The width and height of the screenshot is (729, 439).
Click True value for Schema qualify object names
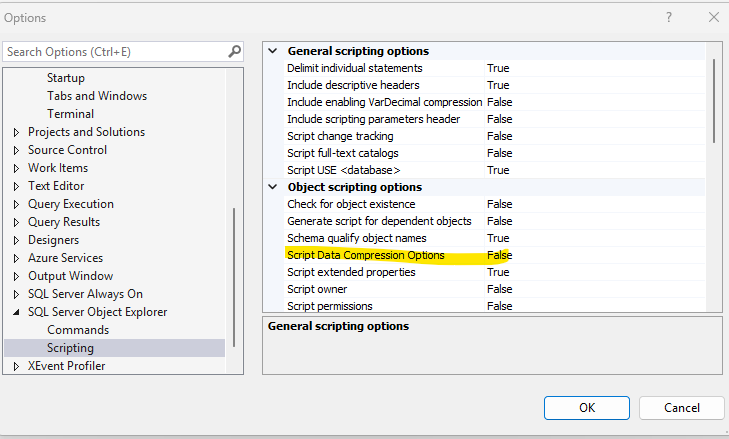pyautogui.click(x=498, y=238)
